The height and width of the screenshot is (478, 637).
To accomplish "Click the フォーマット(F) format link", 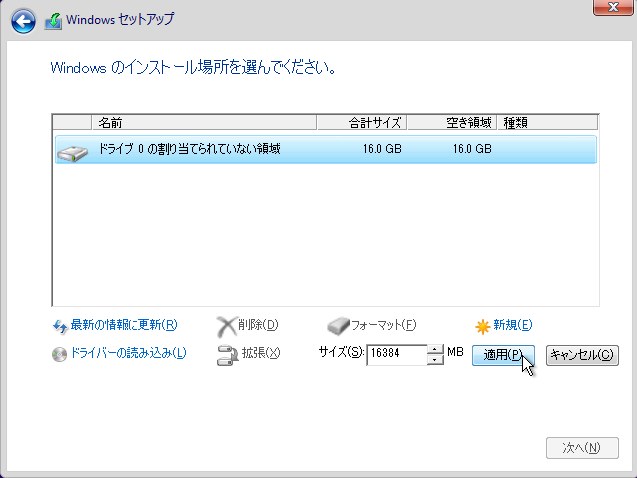I will point(384,325).
